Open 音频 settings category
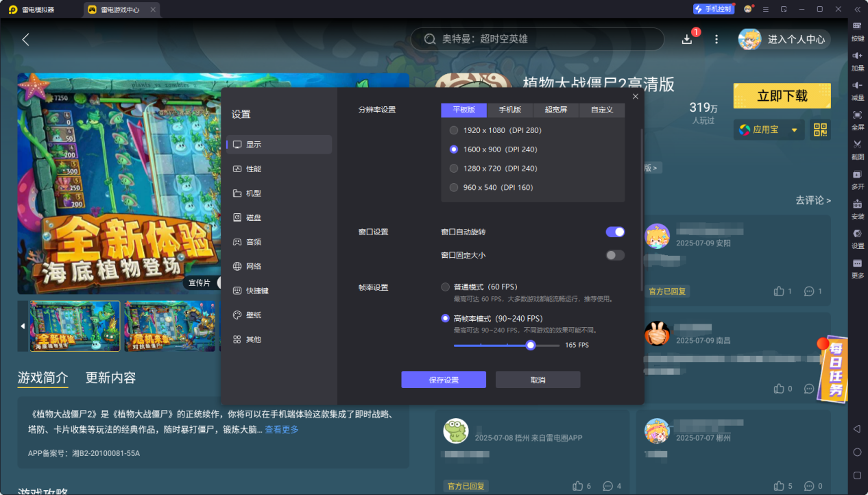 pos(279,242)
